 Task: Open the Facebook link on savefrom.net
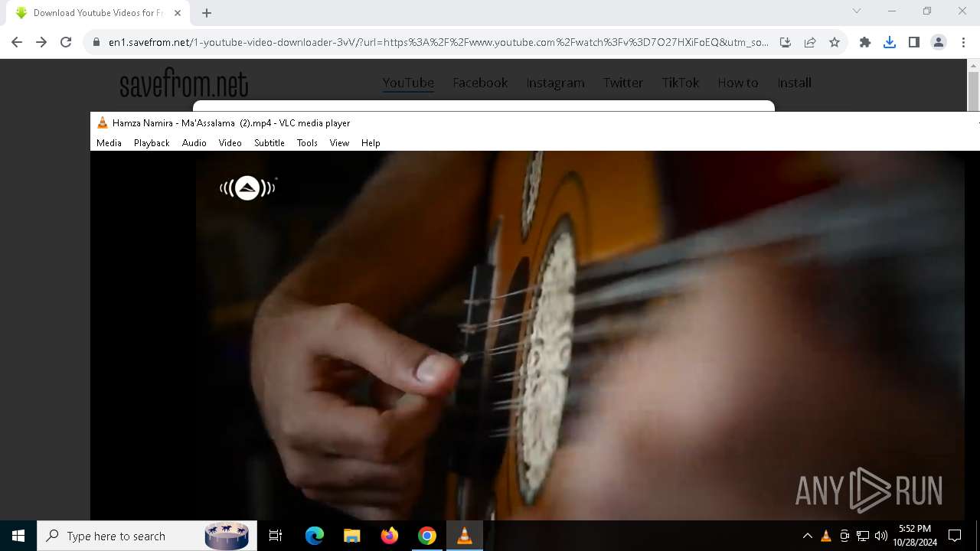pos(480,83)
